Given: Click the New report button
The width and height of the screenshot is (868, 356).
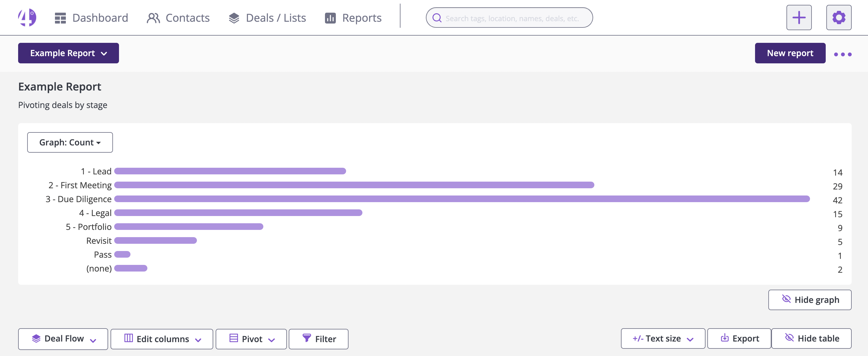Looking at the screenshot, I should 790,53.
